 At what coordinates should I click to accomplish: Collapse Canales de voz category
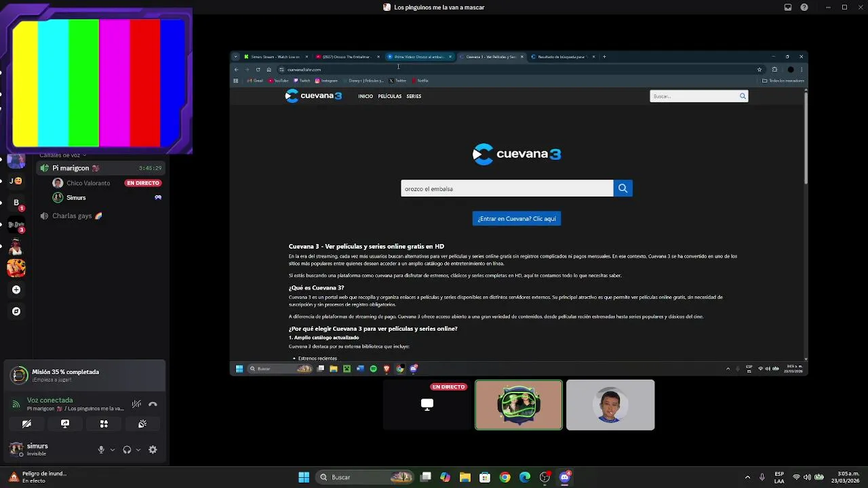click(62, 155)
